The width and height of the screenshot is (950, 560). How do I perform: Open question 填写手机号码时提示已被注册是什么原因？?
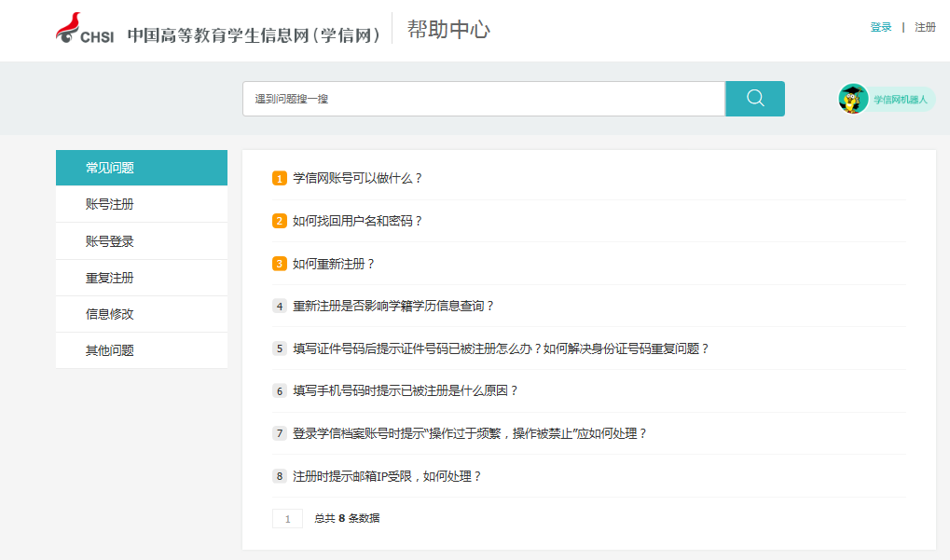(x=406, y=391)
